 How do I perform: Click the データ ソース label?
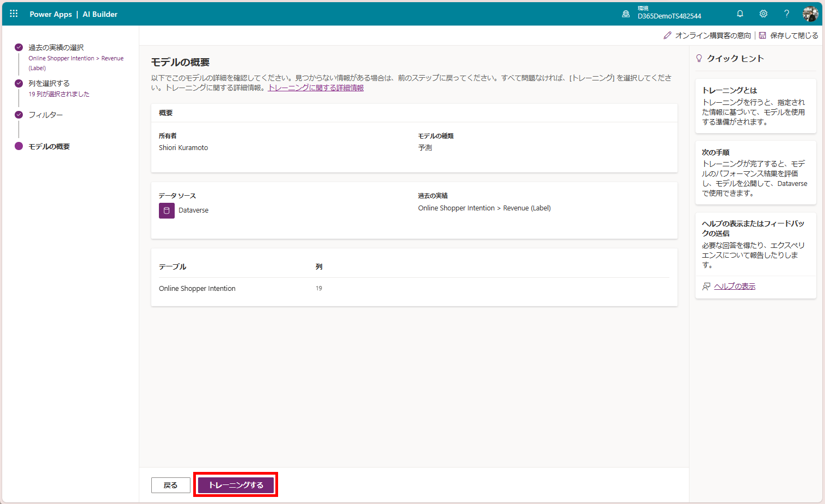tap(177, 196)
